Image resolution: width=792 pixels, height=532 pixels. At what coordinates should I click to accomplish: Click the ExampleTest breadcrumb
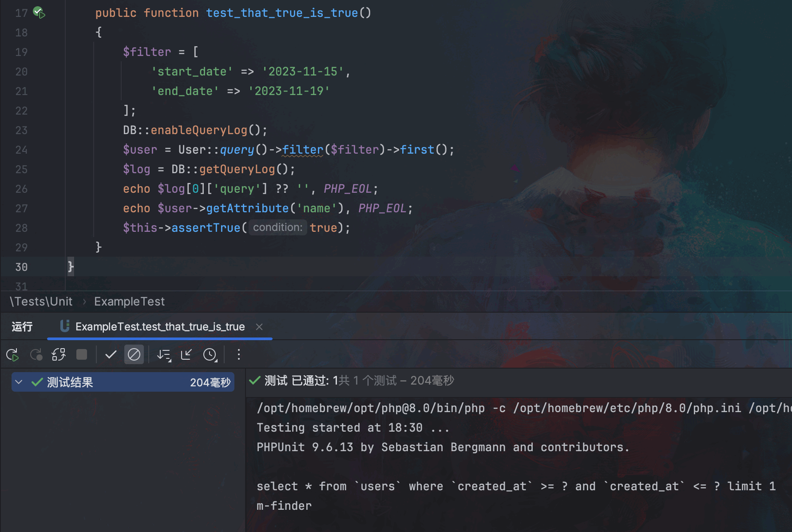[x=129, y=302]
